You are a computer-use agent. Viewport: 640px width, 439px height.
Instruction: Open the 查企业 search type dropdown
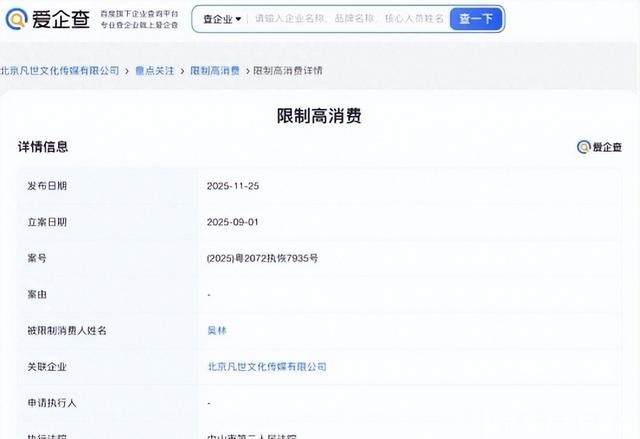pyautogui.click(x=222, y=19)
